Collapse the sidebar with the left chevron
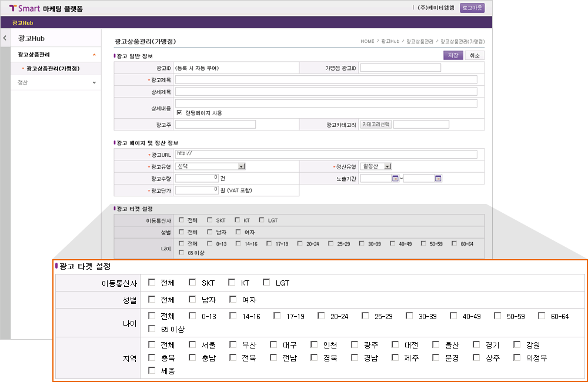 coord(5,38)
